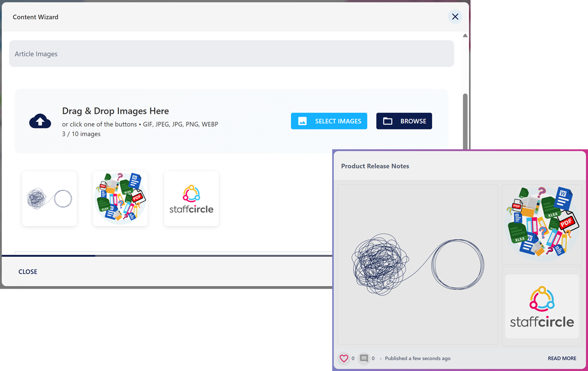Viewport: 588px width, 371px height.
Task: Open the READ MORE link
Action: [x=562, y=358]
